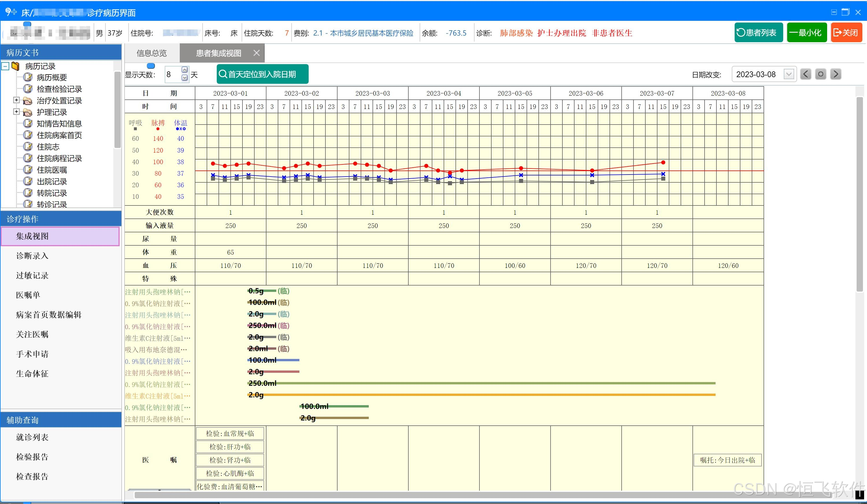Click the previous date arrow button

[x=805, y=74]
